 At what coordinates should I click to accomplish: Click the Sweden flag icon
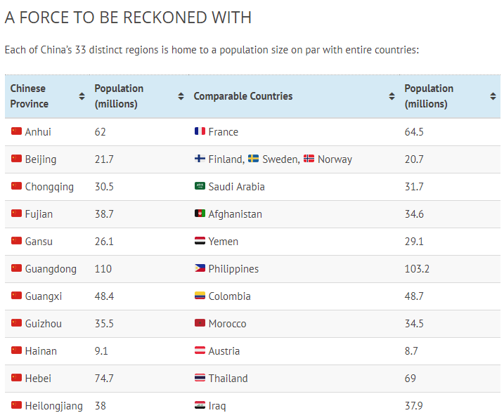(x=254, y=159)
